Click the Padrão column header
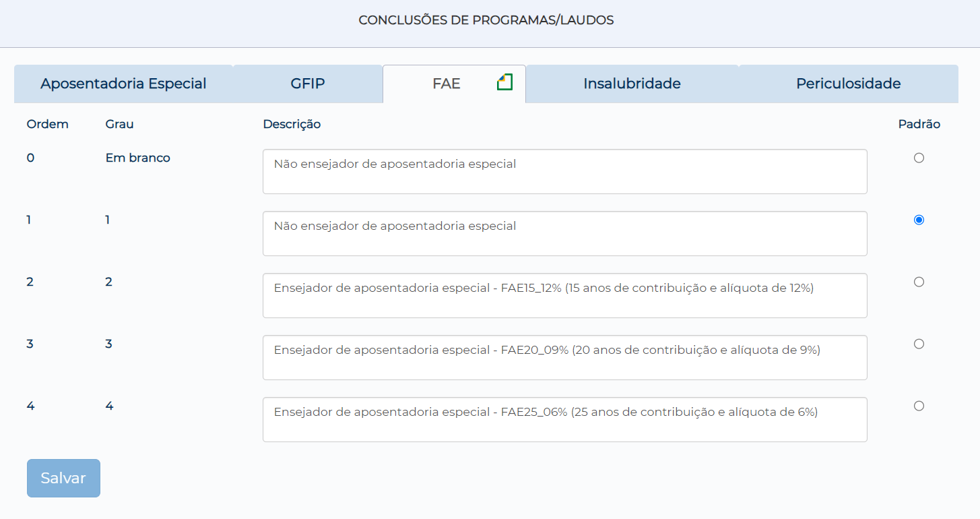 click(919, 124)
